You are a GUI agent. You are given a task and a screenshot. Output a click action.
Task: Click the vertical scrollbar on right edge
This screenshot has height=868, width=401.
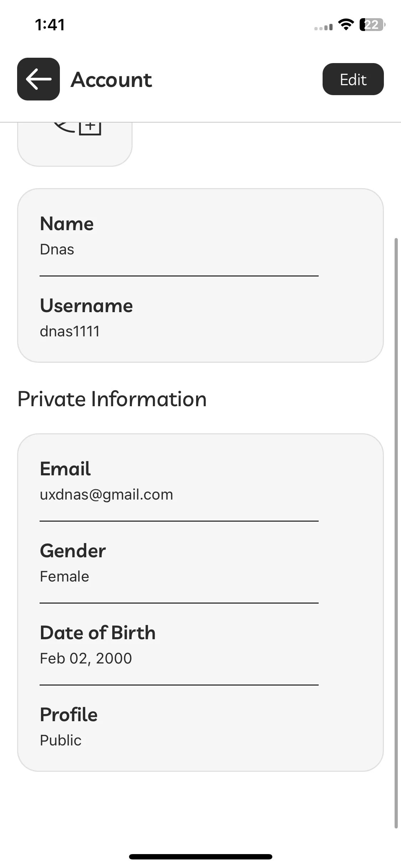click(396, 533)
